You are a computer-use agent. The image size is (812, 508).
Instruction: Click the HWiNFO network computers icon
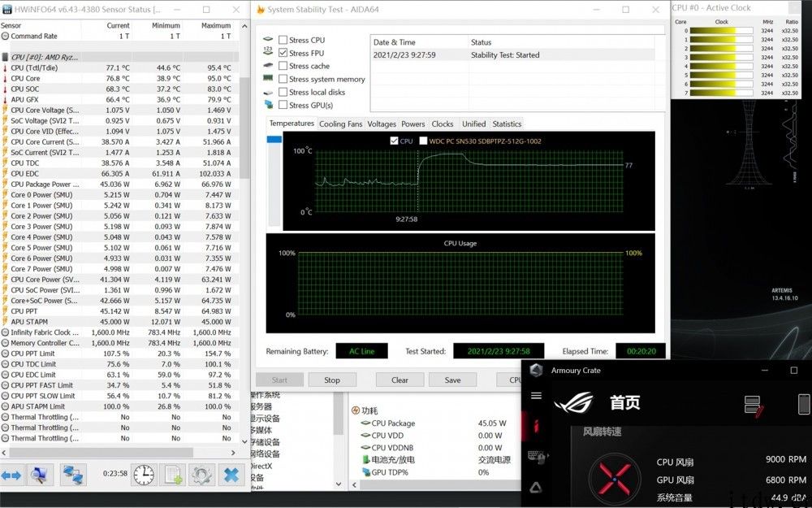[x=73, y=475]
